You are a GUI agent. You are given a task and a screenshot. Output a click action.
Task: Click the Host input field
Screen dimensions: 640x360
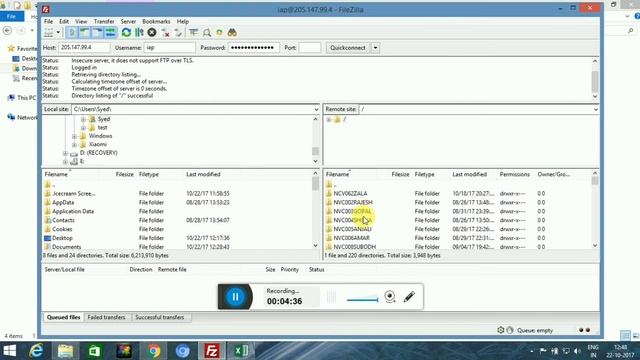[84, 47]
